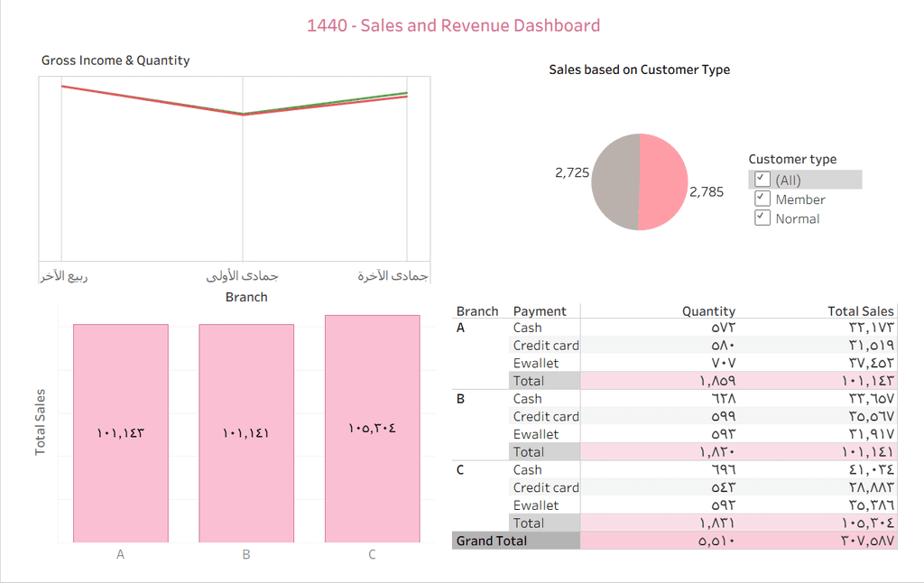Uncheck the Normal customer type checkbox
The image size is (924, 583).
point(762,218)
